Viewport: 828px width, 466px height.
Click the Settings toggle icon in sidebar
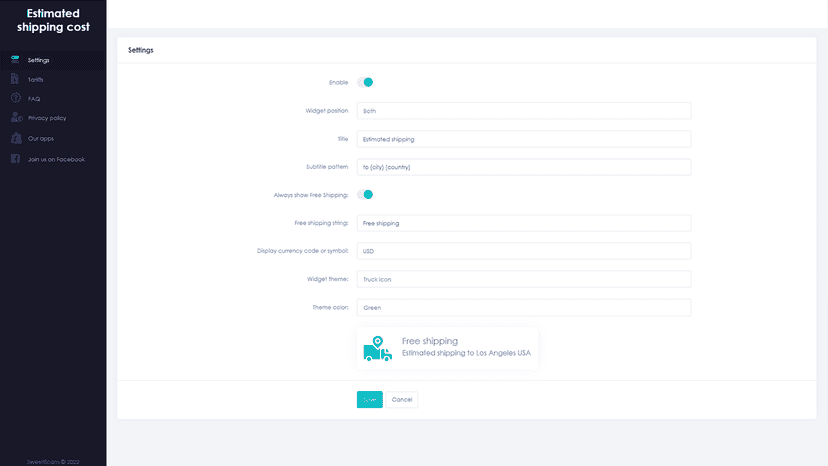(x=15, y=59)
